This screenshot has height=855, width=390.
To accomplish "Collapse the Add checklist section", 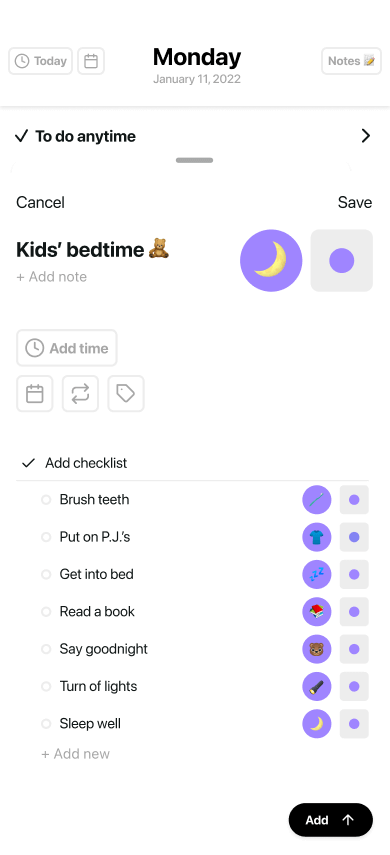I will point(28,463).
